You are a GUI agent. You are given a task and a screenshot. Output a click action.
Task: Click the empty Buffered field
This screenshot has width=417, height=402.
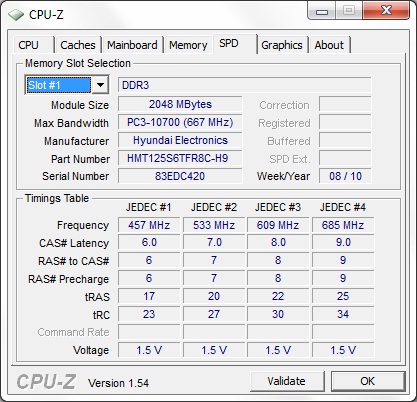[345, 140]
